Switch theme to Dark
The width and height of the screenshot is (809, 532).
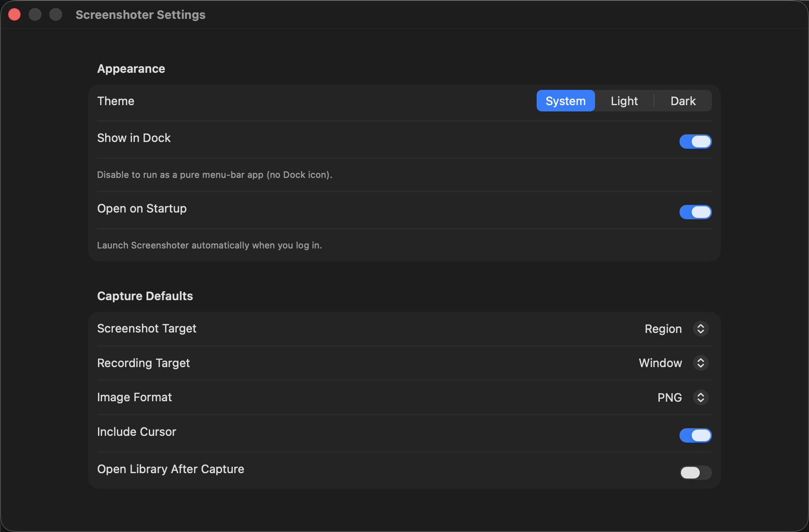[683, 101]
